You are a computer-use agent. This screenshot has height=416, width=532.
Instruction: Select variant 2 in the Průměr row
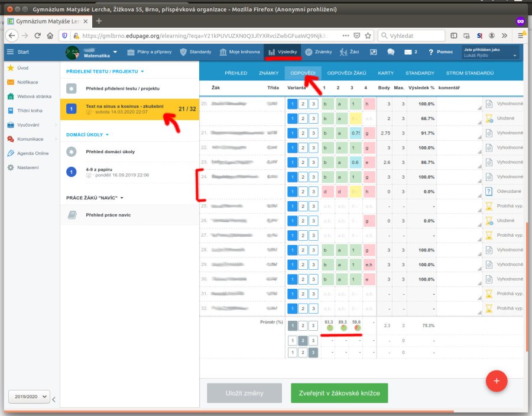pos(302,325)
